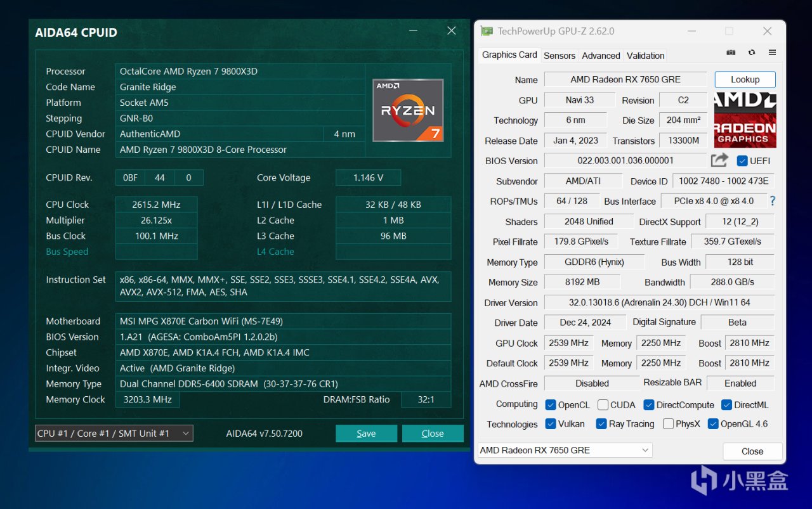
Task: Click the DRAM:FSB Ratio value 32:1
Action: pyautogui.click(x=426, y=399)
